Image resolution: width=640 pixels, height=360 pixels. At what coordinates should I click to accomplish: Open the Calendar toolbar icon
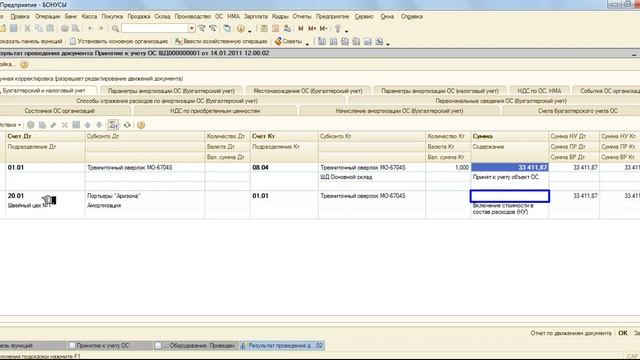276,28
